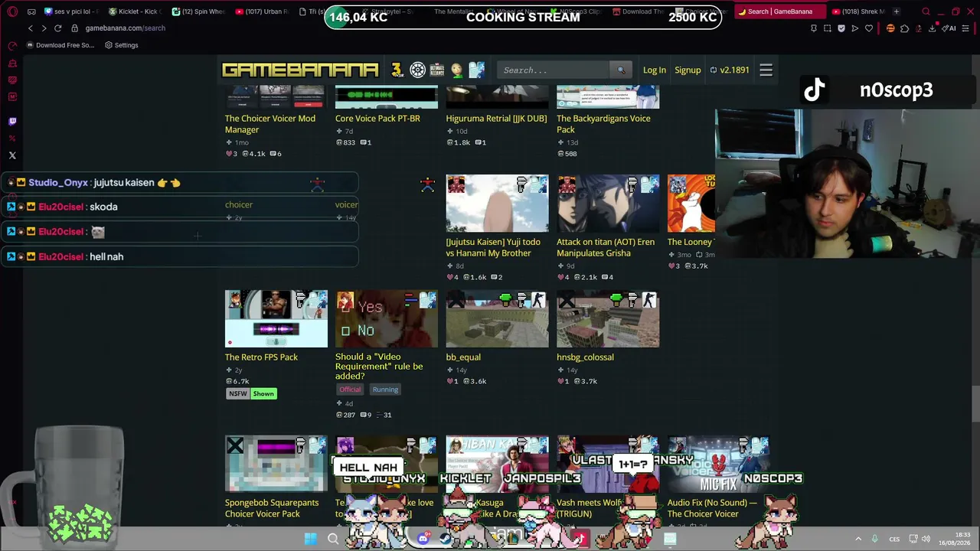980x551 pixels.
Task: Open the Yuji todo vs Hanami thumbnail
Action: click(498, 204)
